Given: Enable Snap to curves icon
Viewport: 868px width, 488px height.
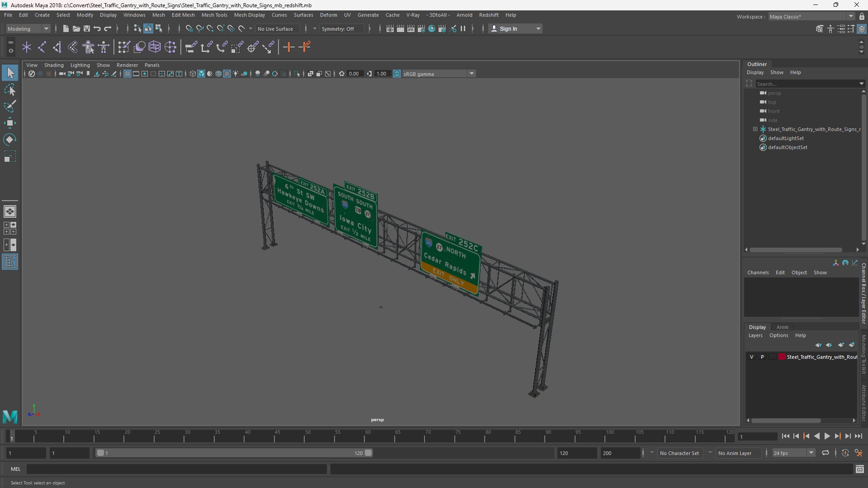Looking at the screenshot, I should (x=199, y=28).
